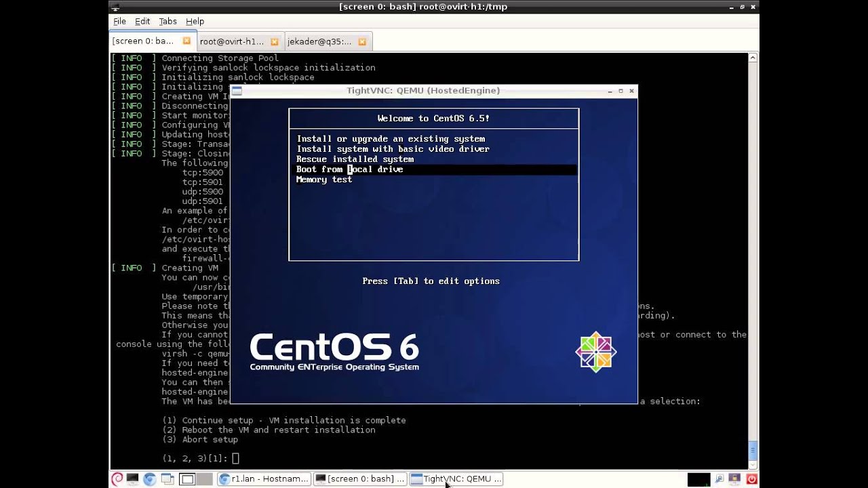Open TightVNC window system menu icon
The image size is (868, 488).
(x=236, y=90)
